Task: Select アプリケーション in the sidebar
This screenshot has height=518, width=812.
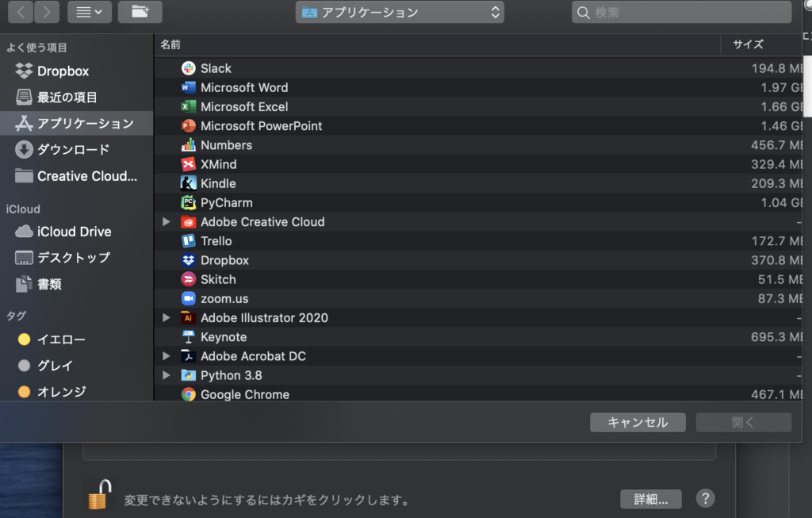Action: 77,123
